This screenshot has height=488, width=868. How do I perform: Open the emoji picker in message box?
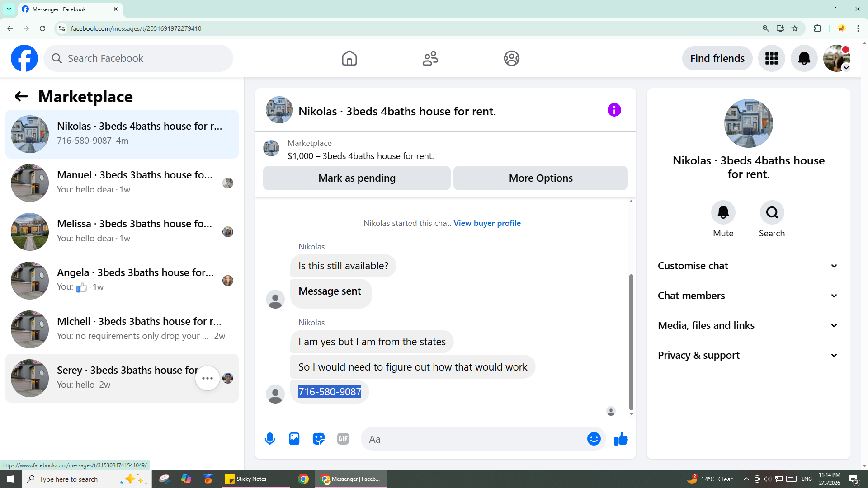[x=594, y=439]
